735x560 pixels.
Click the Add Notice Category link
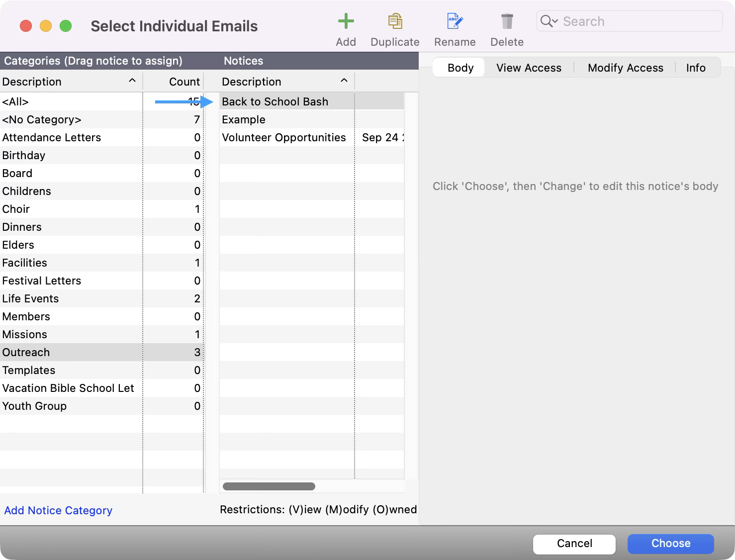pos(58,510)
